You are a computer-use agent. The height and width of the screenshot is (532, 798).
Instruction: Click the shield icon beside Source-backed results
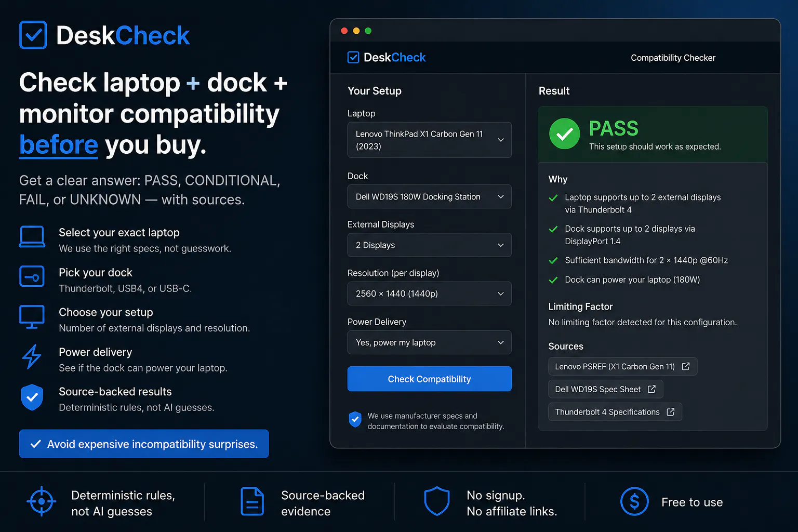click(x=32, y=397)
